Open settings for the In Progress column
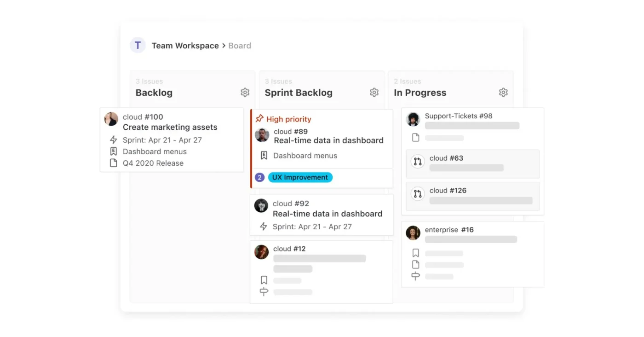 coord(503,92)
